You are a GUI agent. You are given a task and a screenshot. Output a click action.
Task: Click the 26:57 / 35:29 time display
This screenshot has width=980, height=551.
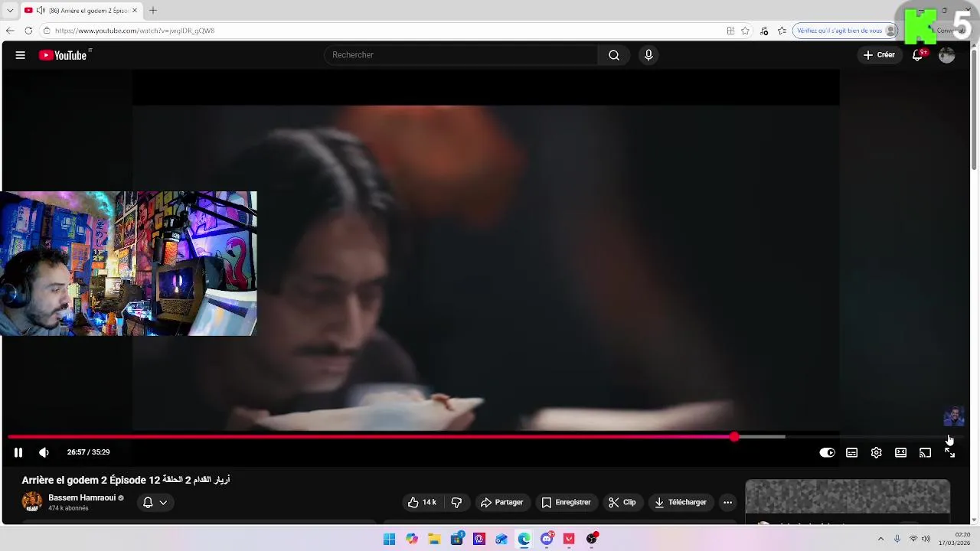pos(88,452)
